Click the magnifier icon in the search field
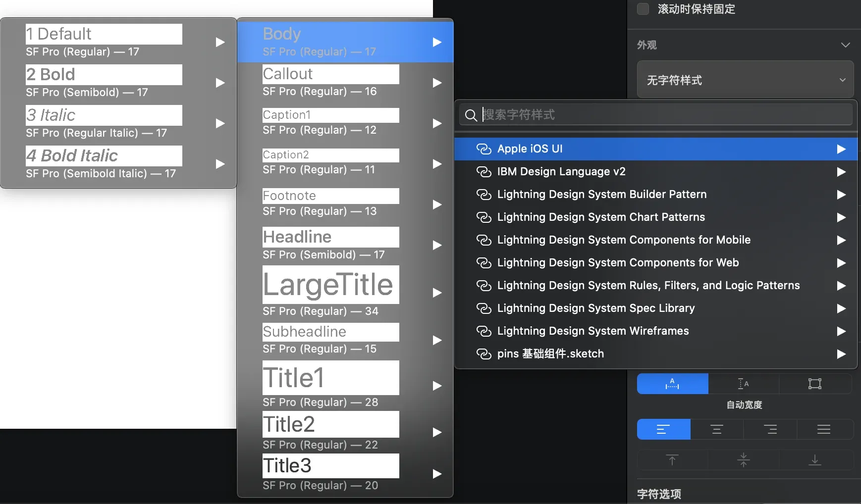Viewport: 861px width, 504px height. (471, 115)
